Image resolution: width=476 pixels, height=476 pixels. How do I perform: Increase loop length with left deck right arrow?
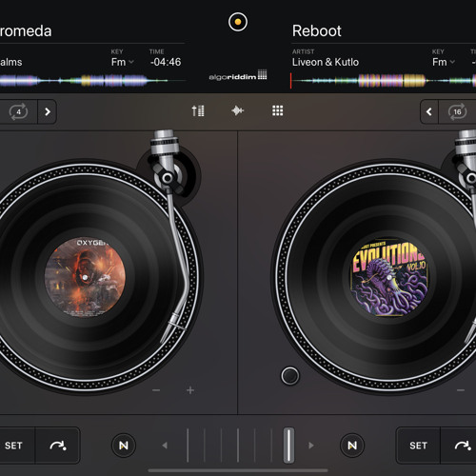(48, 111)
